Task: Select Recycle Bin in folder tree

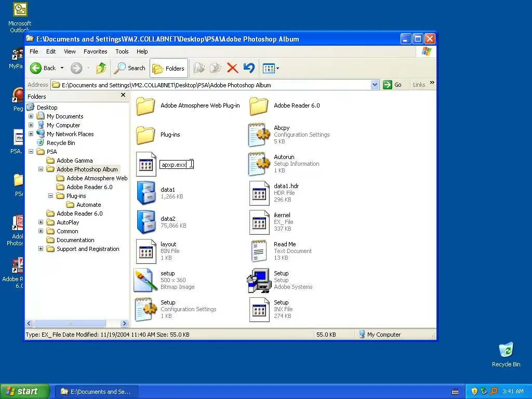Action: tap(61, 143)
